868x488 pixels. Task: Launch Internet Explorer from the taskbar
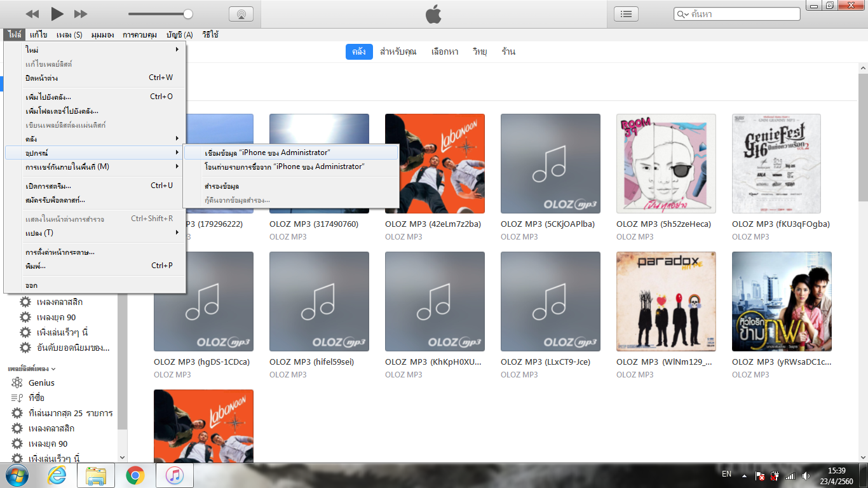[57, 475]
